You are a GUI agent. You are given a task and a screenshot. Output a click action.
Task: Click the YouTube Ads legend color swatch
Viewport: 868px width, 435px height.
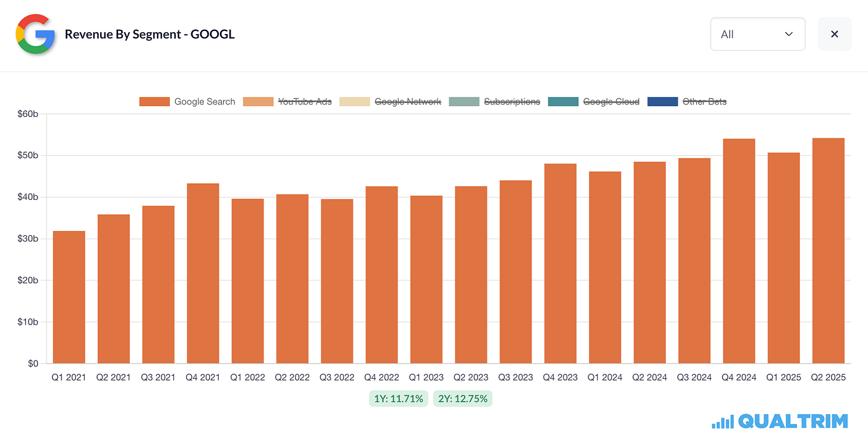click(x=258, y=102)
